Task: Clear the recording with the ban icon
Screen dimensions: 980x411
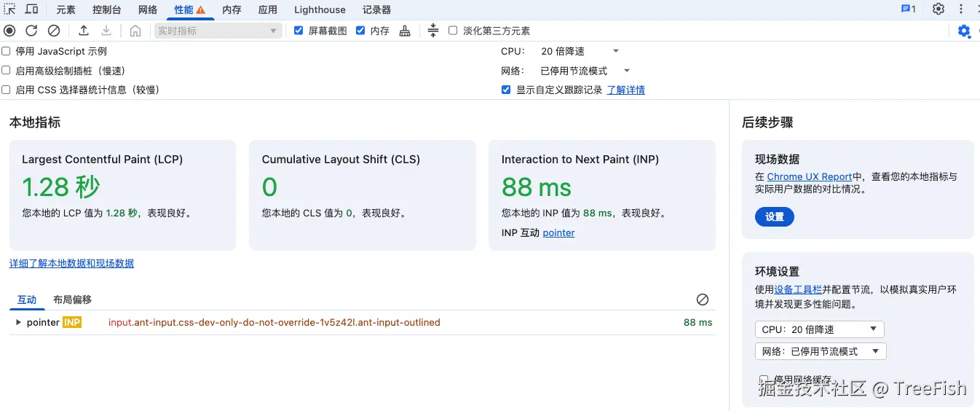Action: click(x=54, y=31)
